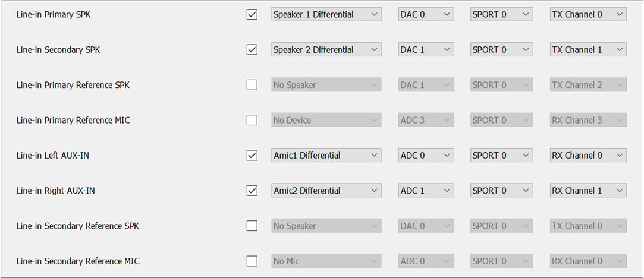Open the Speaker 1 Differential dropdown
The image size is (644, 278).
tap(326, 14)
